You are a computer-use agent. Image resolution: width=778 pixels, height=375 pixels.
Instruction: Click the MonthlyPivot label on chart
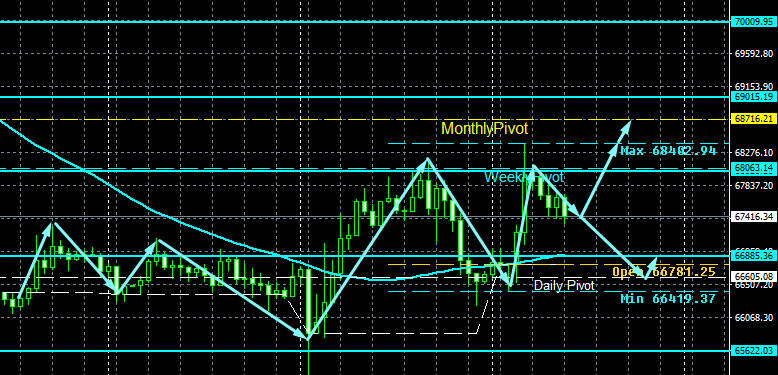pos(484,129)
